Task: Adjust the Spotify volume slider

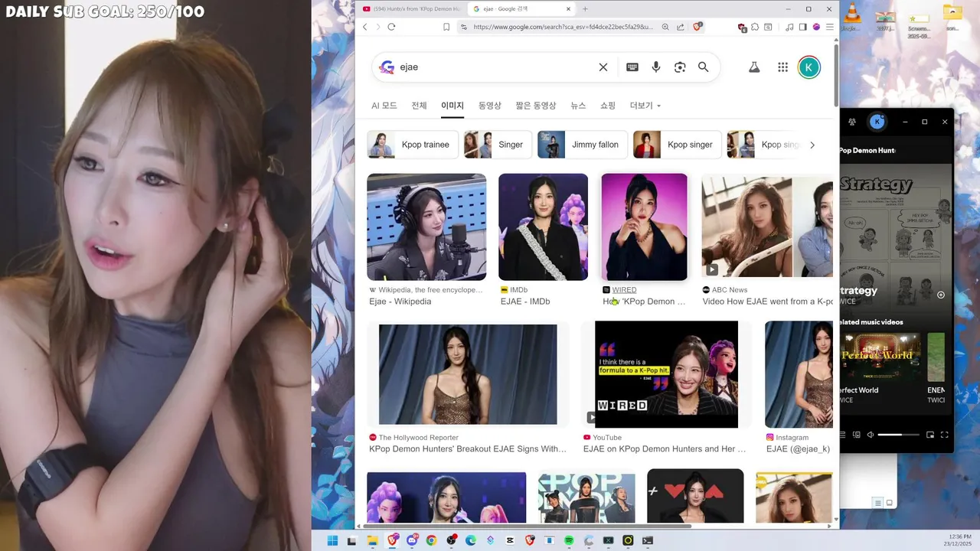Action: click(899, 435)
